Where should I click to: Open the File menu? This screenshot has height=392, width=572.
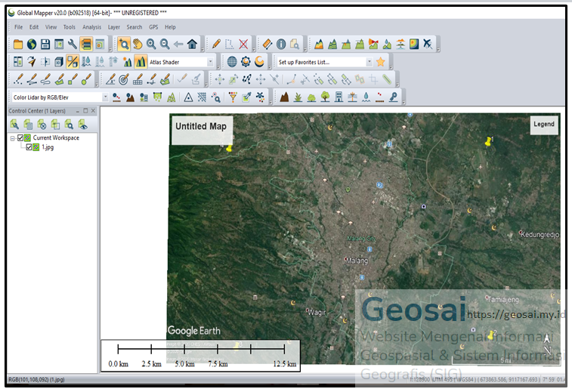point(18,27)
